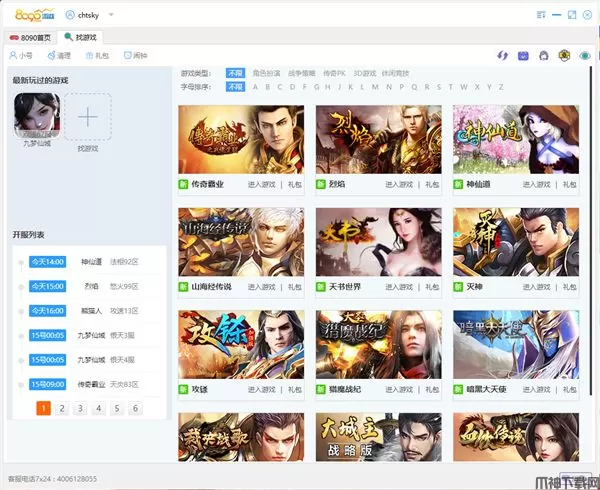
Task: Go to server list page 1
Action: 44,409
